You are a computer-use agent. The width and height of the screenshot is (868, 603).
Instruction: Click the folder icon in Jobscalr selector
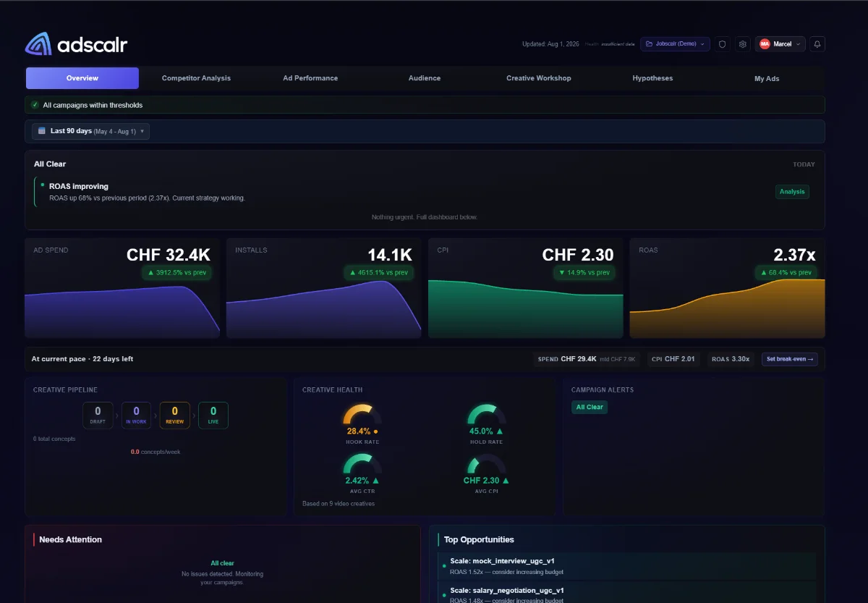[x=649, y=44]
